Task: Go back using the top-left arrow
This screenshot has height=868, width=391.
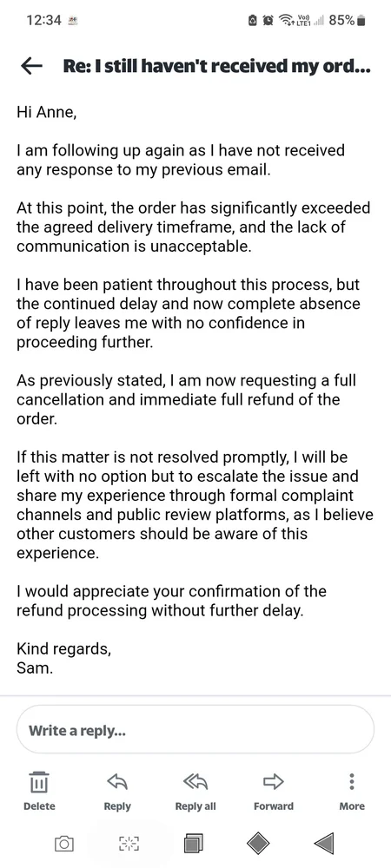Action: 31,67
